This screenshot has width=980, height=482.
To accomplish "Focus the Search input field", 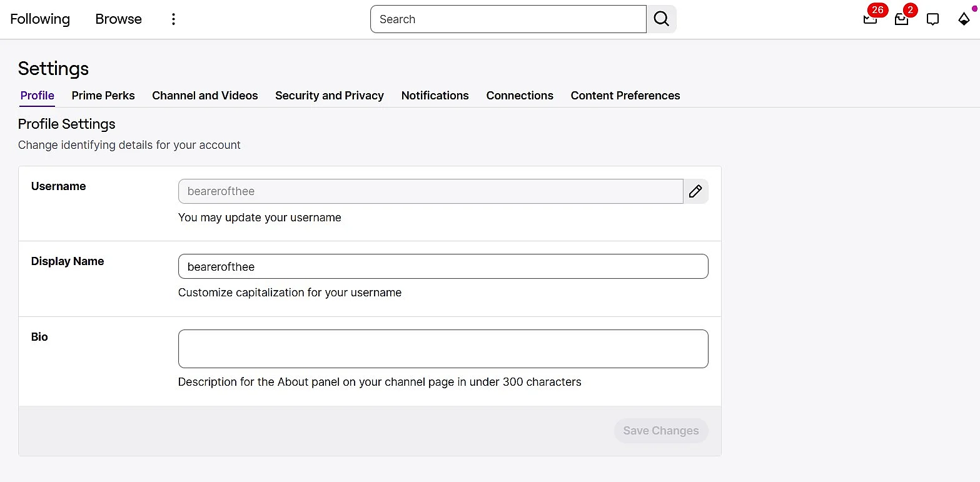I will [508, 19].
